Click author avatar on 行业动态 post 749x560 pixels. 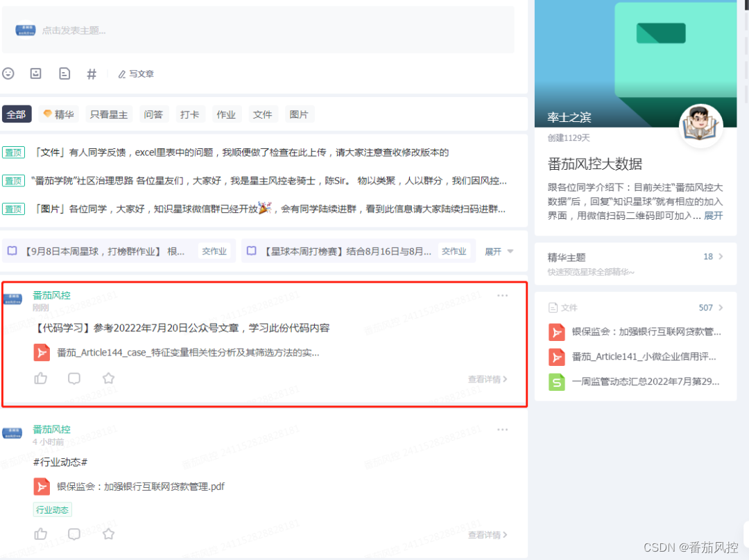coord(12,433)
